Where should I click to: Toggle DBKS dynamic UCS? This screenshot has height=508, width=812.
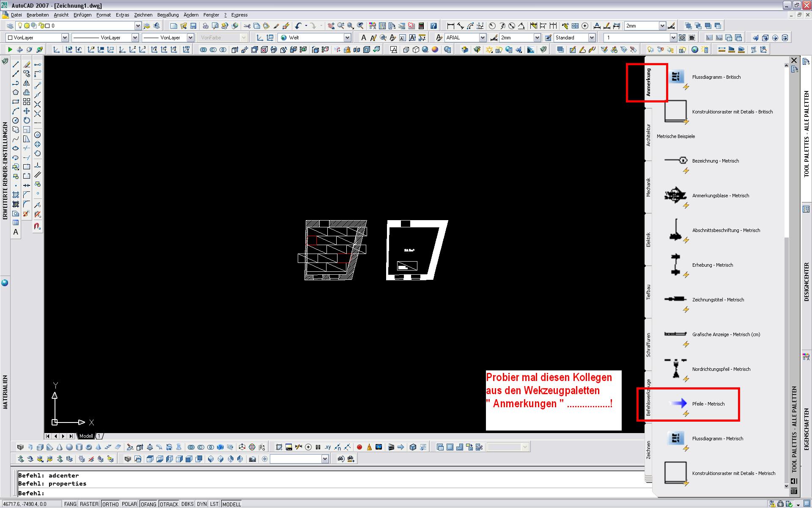tap(187, 504)
